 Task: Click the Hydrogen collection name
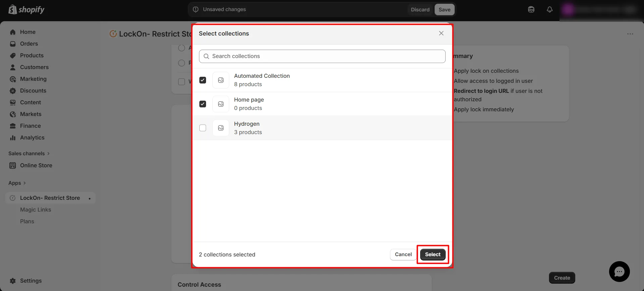click(247, 124)
